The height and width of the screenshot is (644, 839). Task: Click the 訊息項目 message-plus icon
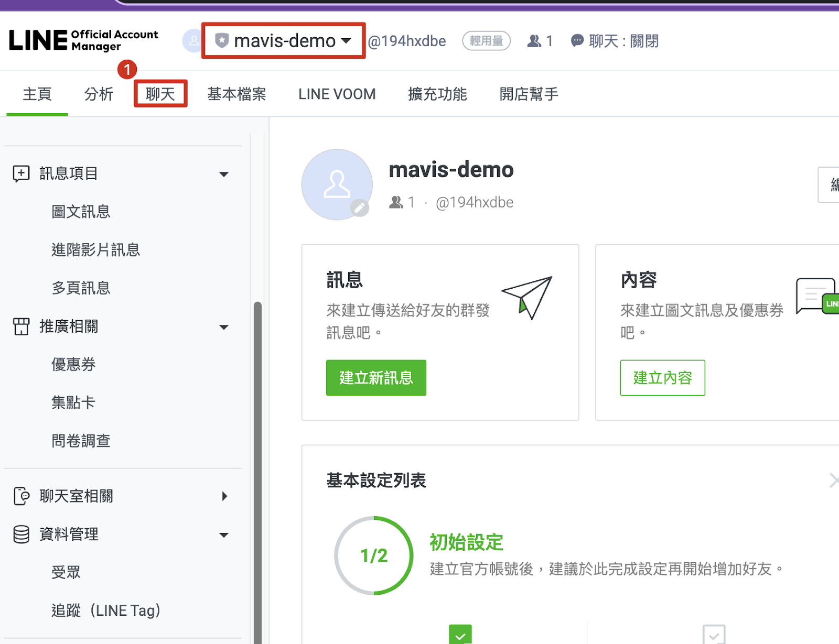(x=21, y=173)
